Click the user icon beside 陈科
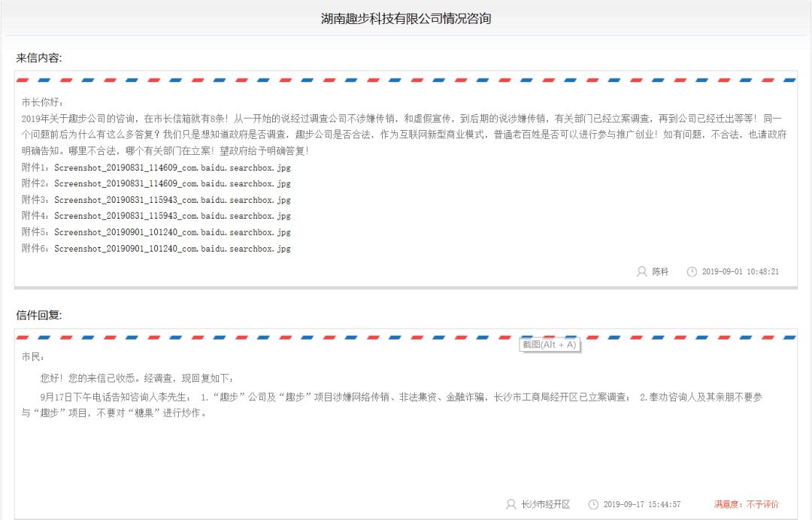This screenshot has width=812, height=520. point(641,271)
